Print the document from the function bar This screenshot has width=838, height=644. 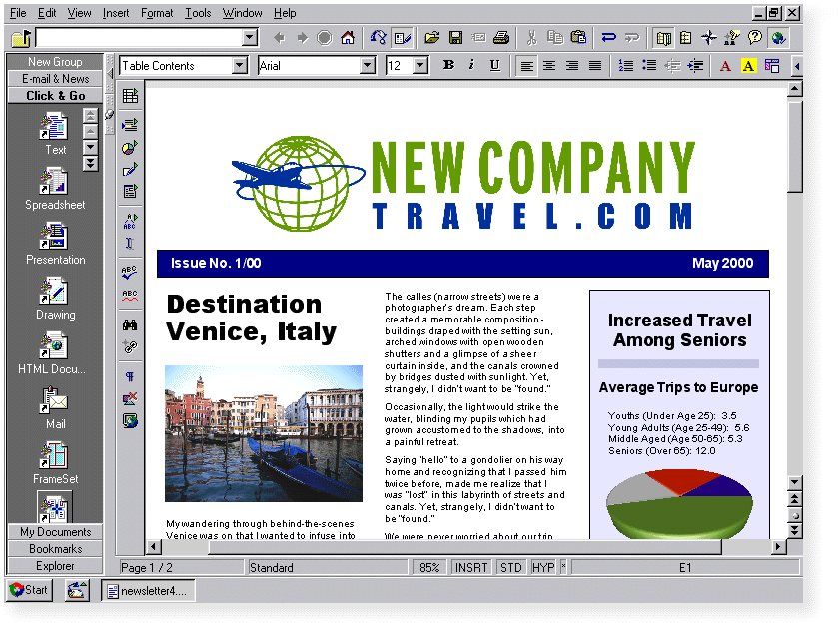499,37
